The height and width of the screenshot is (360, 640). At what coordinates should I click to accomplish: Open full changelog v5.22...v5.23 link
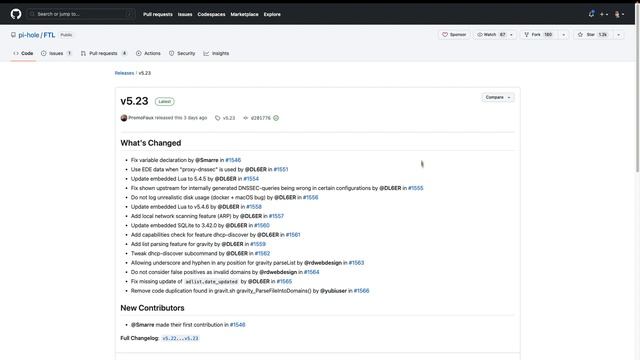coord(180,338)
